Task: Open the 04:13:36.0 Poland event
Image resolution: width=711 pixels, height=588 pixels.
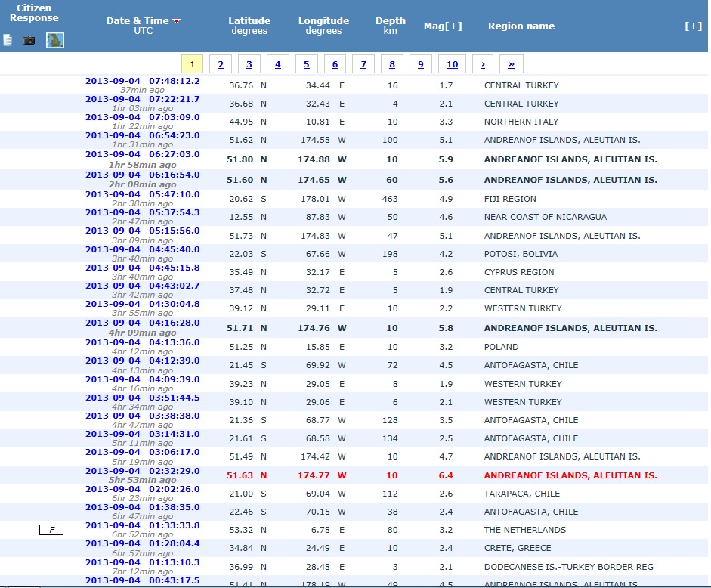Action: (x=142, y=342)
